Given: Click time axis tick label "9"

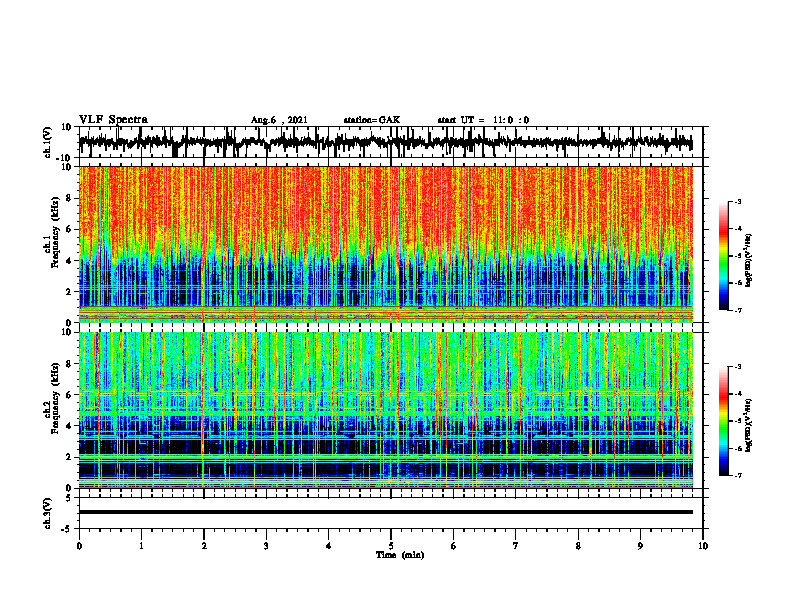Looking at the screenshot, I should (640, 546).
